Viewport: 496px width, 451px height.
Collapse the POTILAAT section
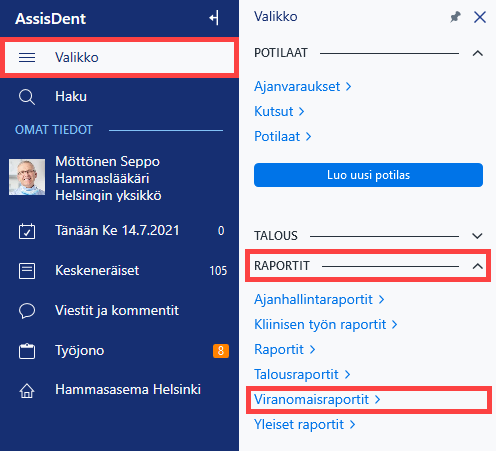(478, 53)
